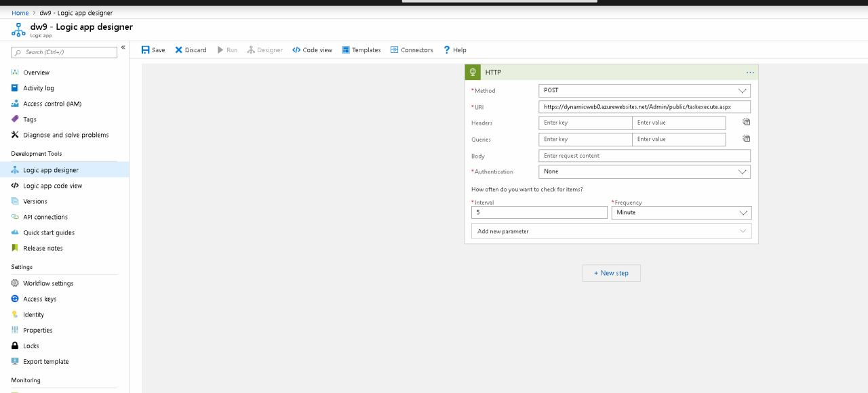Switch Queries to text mode icon
Image resolution: width=868 pixels, height=393 pixels.
click(746, 138)
